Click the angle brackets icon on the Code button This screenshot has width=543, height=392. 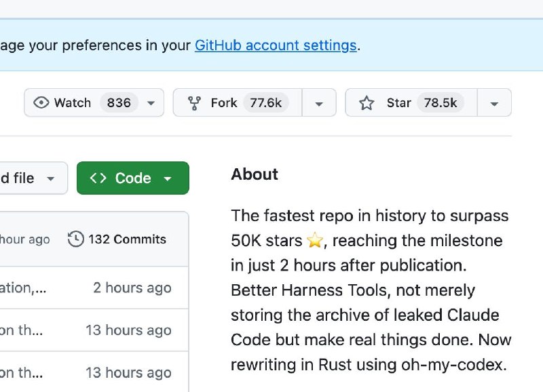pos(98,178)
